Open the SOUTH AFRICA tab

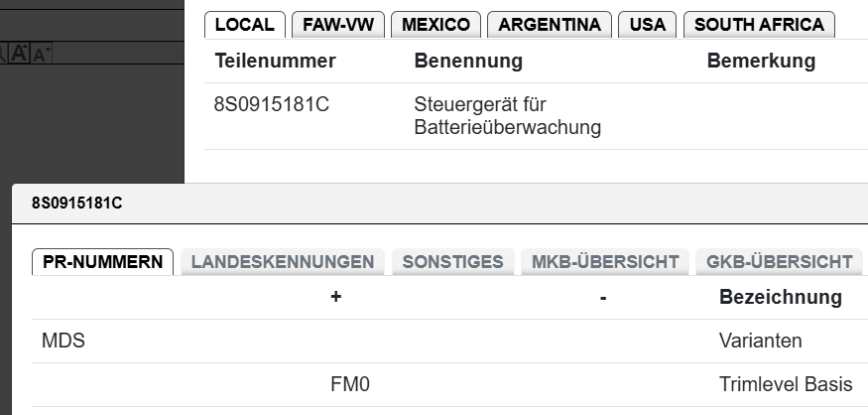pos(759,25)
